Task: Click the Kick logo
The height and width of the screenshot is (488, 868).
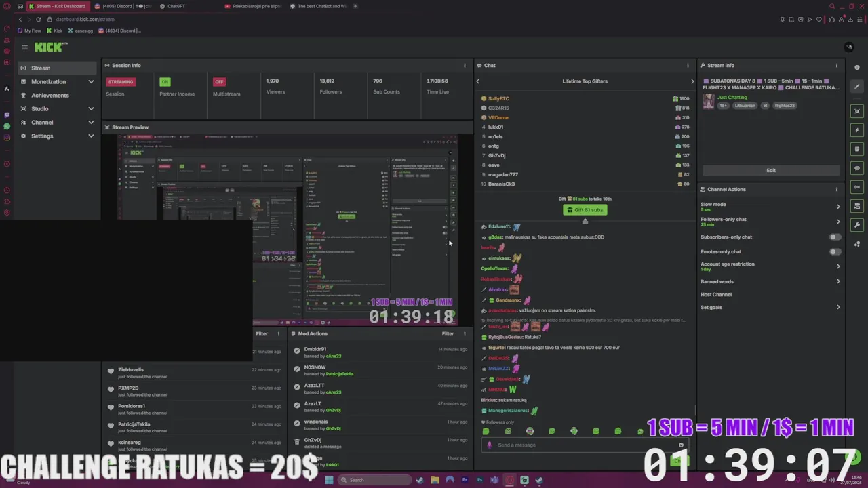Action: click(51, 47)
